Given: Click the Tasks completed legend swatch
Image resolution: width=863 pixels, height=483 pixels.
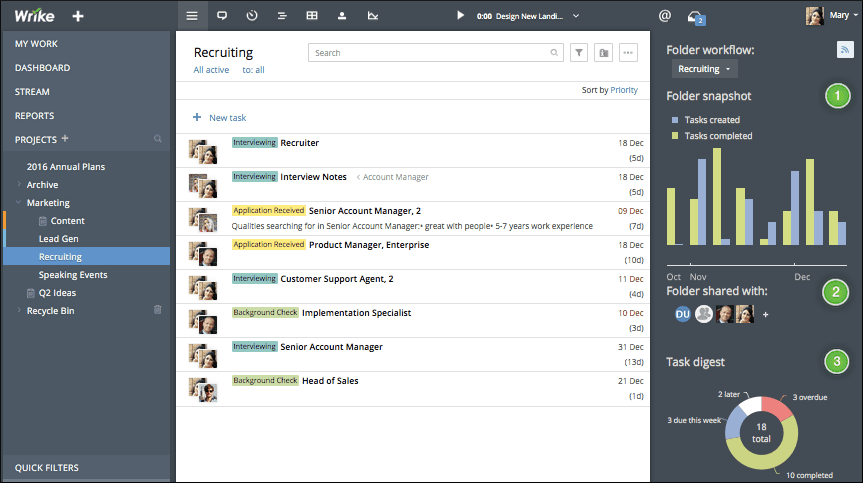Looking at the screenshot, I should click(675, 135).
